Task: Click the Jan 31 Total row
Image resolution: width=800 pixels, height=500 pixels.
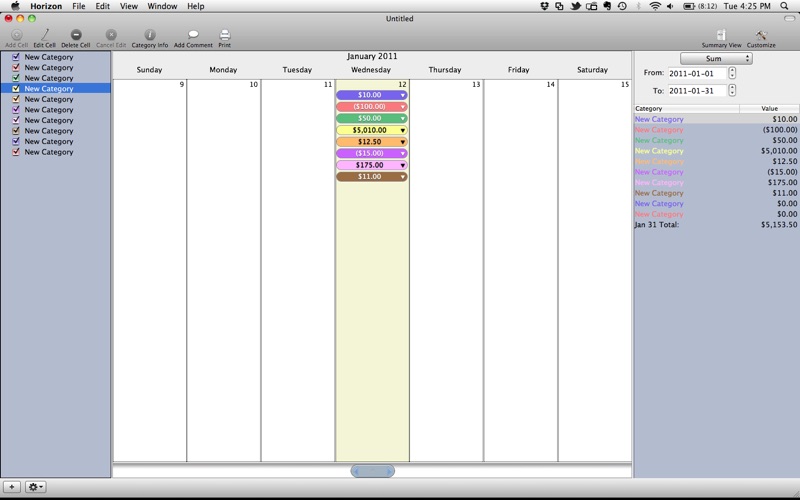Action: [716, 224]
